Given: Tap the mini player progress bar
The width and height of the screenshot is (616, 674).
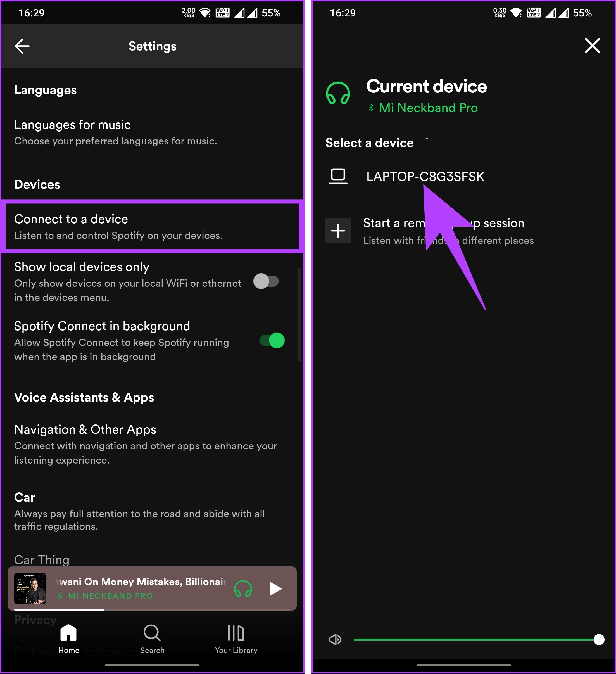Looking at the screenshot, I should click(152, 609).
